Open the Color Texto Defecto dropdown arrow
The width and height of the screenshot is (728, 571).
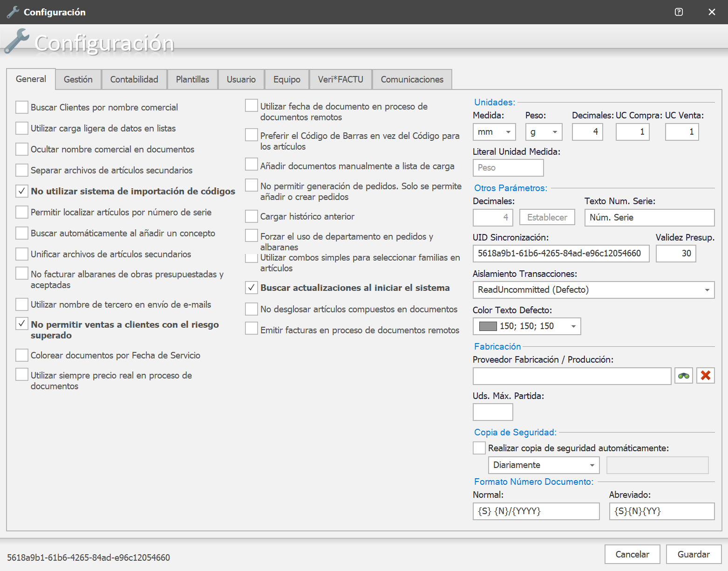(x=574, y=326)
